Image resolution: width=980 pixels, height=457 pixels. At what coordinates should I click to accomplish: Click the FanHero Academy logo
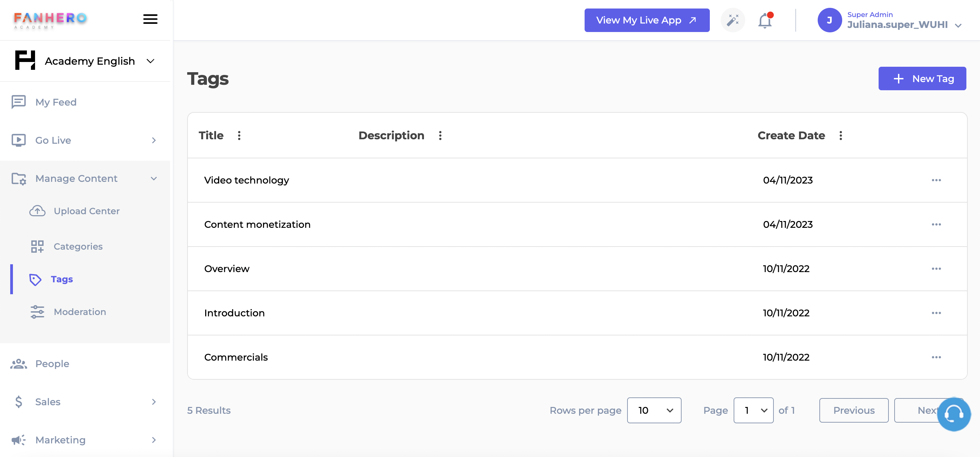coord(50,20)
